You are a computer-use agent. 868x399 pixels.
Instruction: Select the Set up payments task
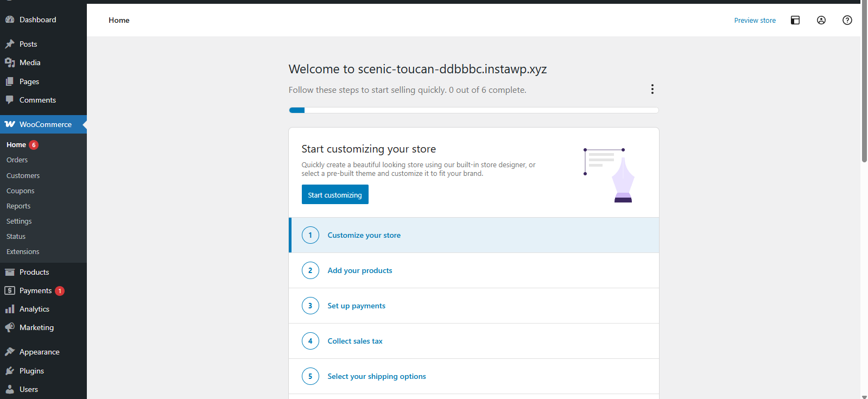point(474,306)
